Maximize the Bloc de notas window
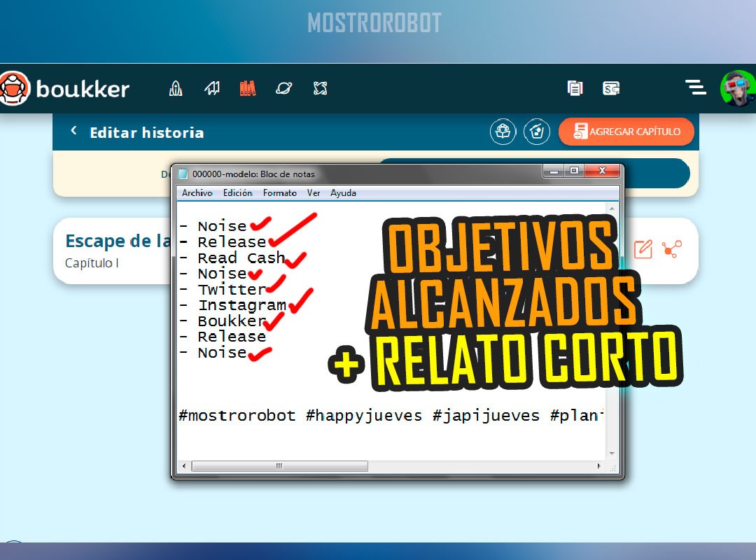The width and height of the screenshot is (756, 560). [574, 171]
